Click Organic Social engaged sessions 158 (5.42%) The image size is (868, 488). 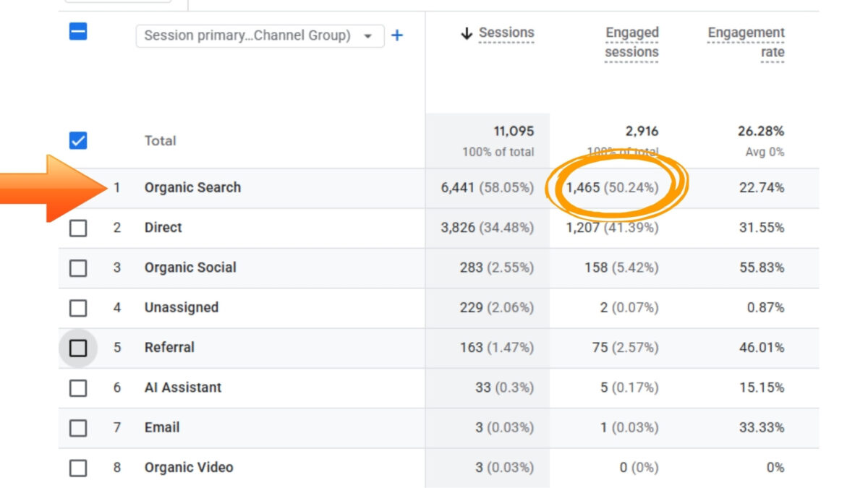(x=622, y=267)
